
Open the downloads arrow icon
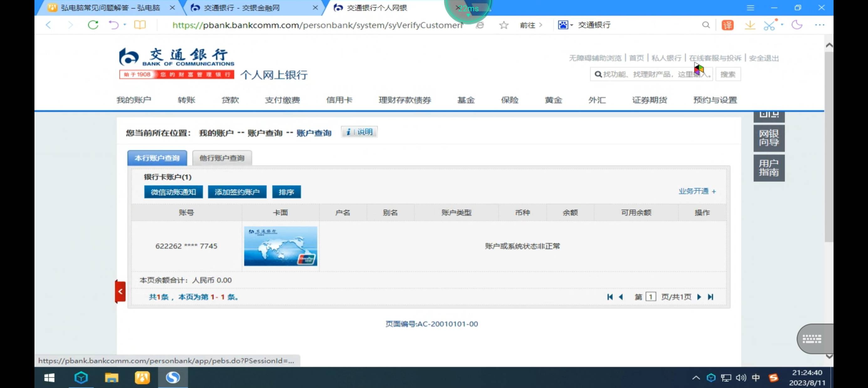click(x=750, y=25)
